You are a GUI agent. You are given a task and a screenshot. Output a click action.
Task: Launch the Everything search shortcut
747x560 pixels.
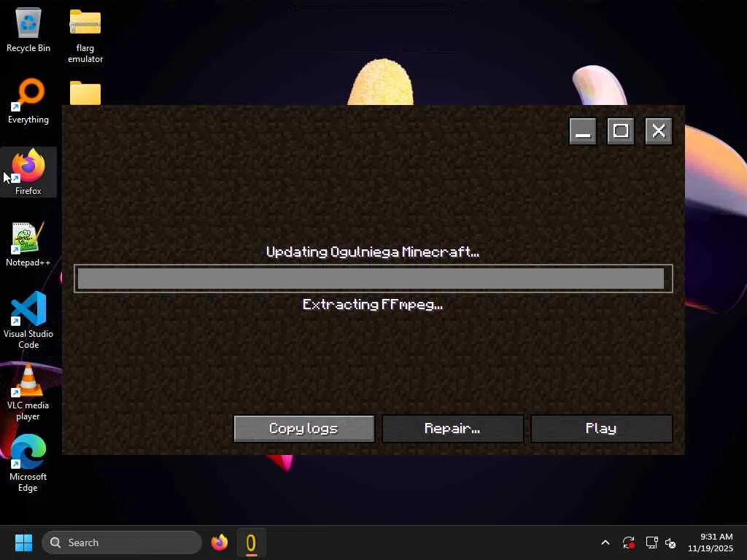point(28,101)
